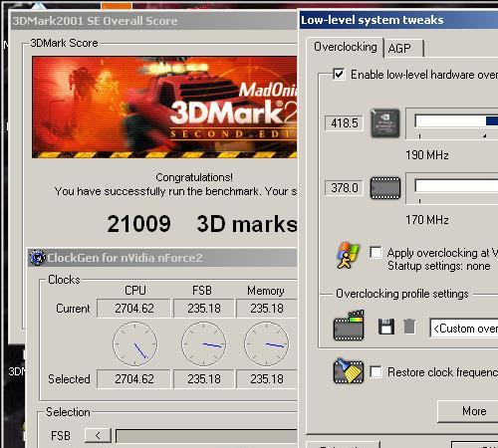498x448 pixels.
Task: Click the Congratulations! message text
Action: click(x=194, y=177)
